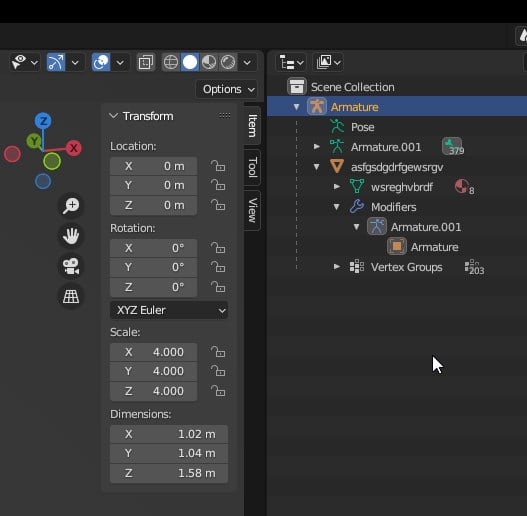Lock the Location Z axis
The width and height of the screenshot is (527, 516).
(x=218, y=205)
